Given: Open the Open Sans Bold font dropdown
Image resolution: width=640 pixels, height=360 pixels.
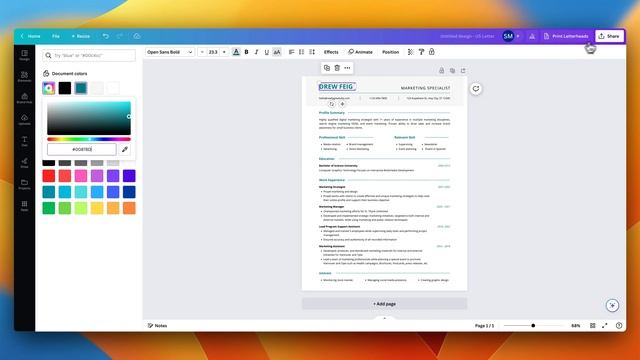Looking at the screenshot, I should pyautogui.click(x=169, y=52).
